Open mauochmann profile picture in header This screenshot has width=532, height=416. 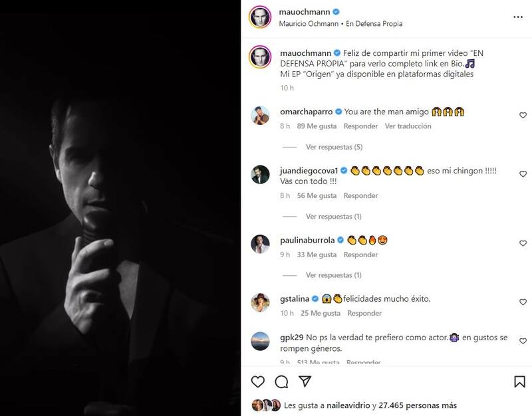[259, 17]
